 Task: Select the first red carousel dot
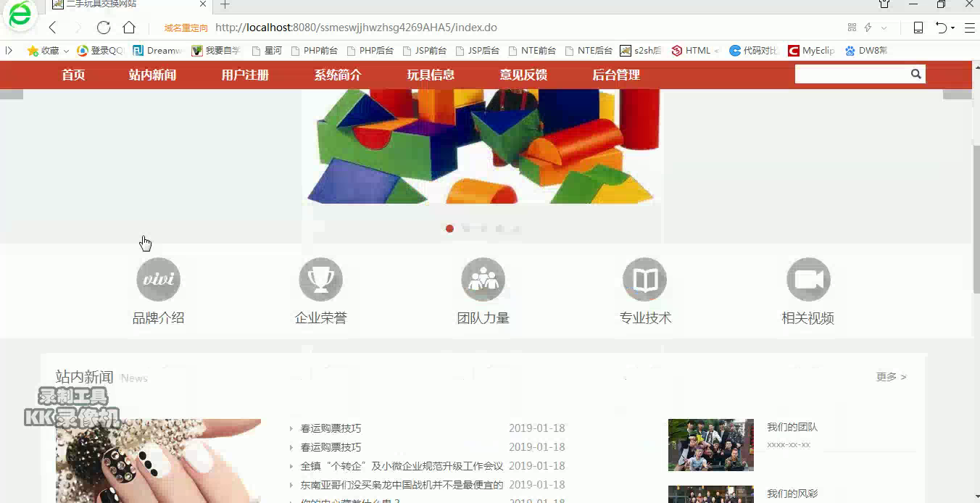(x=449, y=228)
